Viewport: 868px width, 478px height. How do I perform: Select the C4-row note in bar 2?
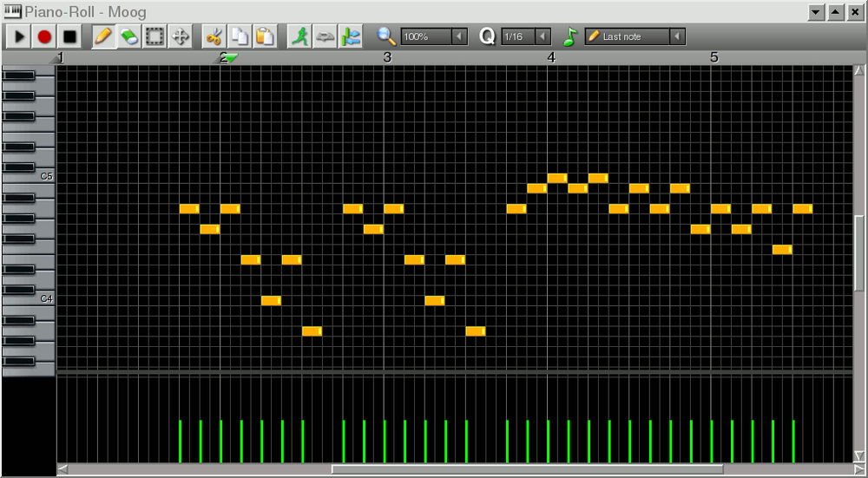pyautogui.click(x=271, y=300)
